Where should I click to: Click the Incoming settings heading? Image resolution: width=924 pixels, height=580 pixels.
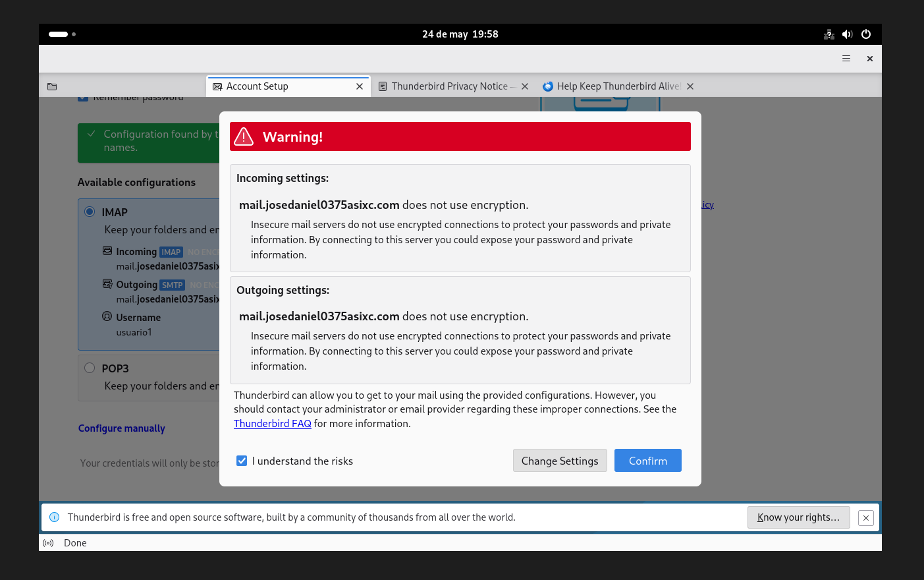tap(283, 178)
